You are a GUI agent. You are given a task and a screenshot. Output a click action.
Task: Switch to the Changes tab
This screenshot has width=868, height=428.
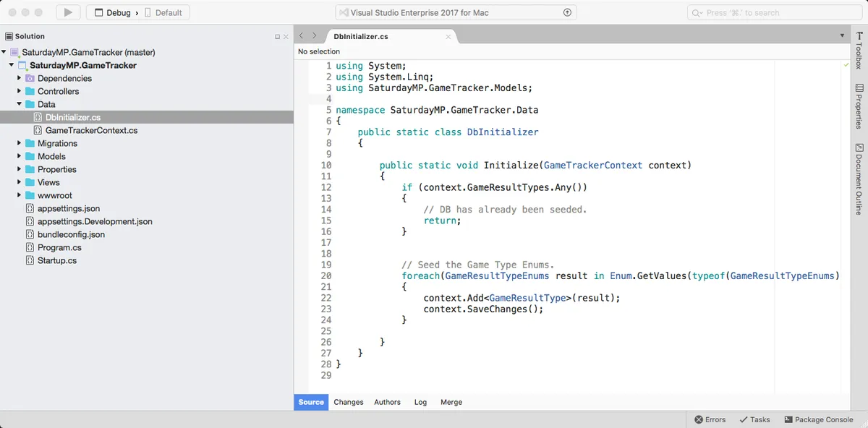[x=349, y=402]
